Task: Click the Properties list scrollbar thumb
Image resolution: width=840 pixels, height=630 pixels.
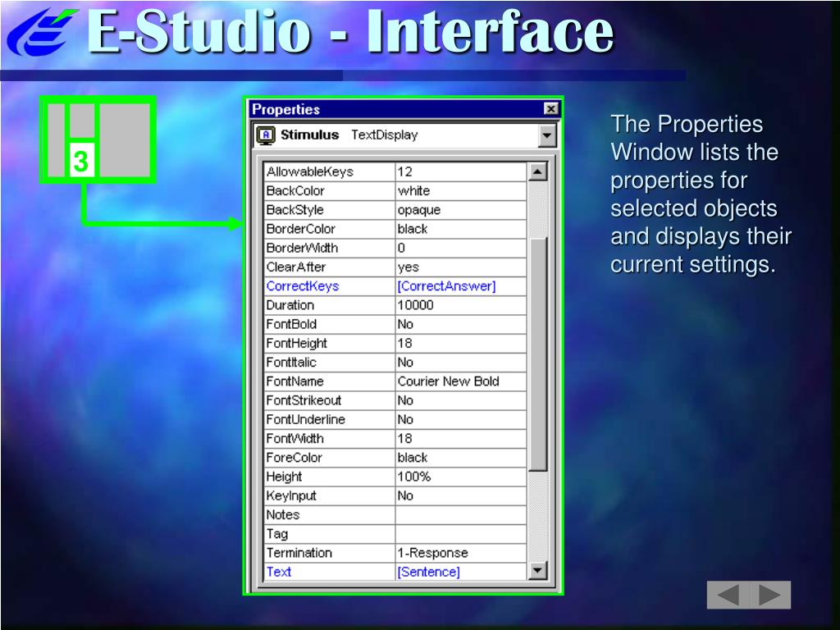Action: (537, 354)
